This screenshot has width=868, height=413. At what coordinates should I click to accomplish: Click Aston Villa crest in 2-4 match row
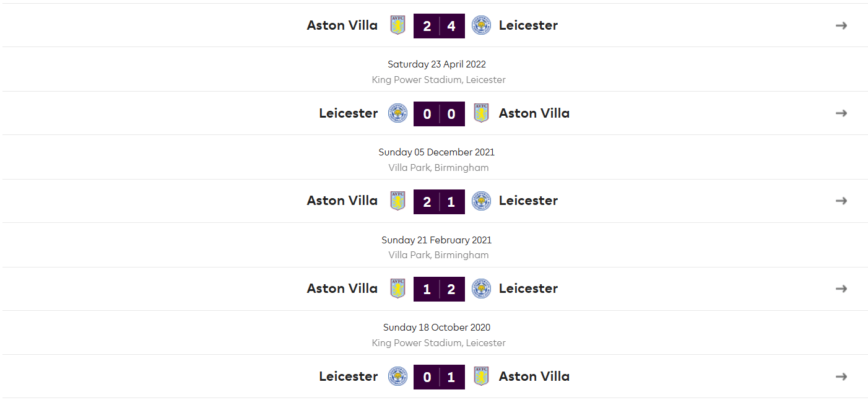[397, 25]
